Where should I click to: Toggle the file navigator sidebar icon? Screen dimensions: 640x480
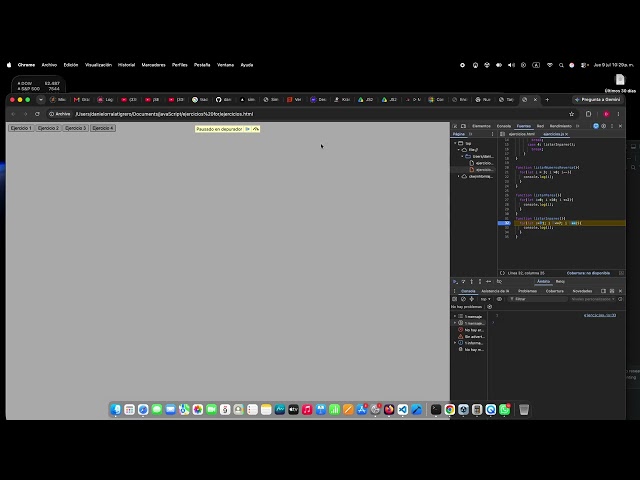pos(502,134)
